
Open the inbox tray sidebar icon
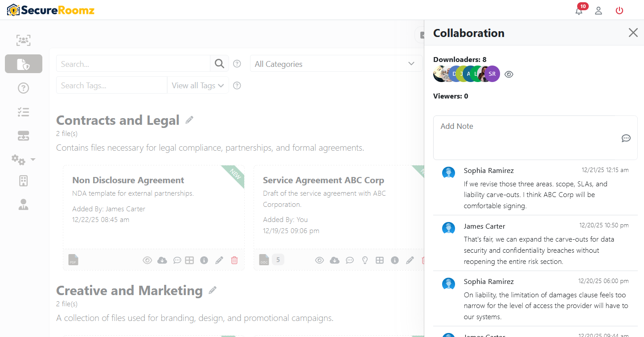tap(24, 136)
